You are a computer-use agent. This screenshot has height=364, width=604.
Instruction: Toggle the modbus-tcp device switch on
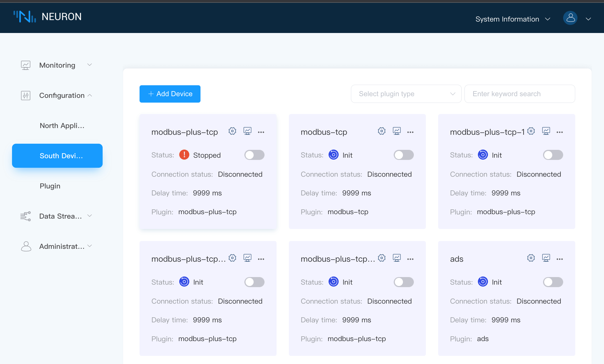coord(404,155)
